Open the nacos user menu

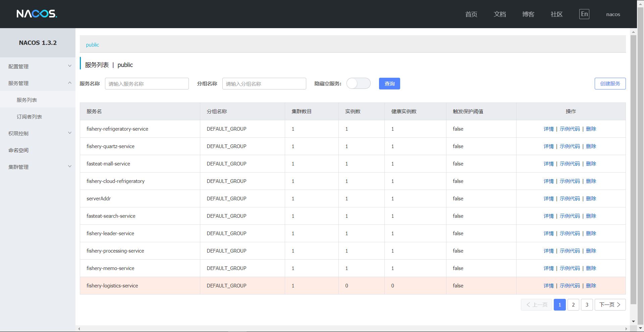point(613,14)
